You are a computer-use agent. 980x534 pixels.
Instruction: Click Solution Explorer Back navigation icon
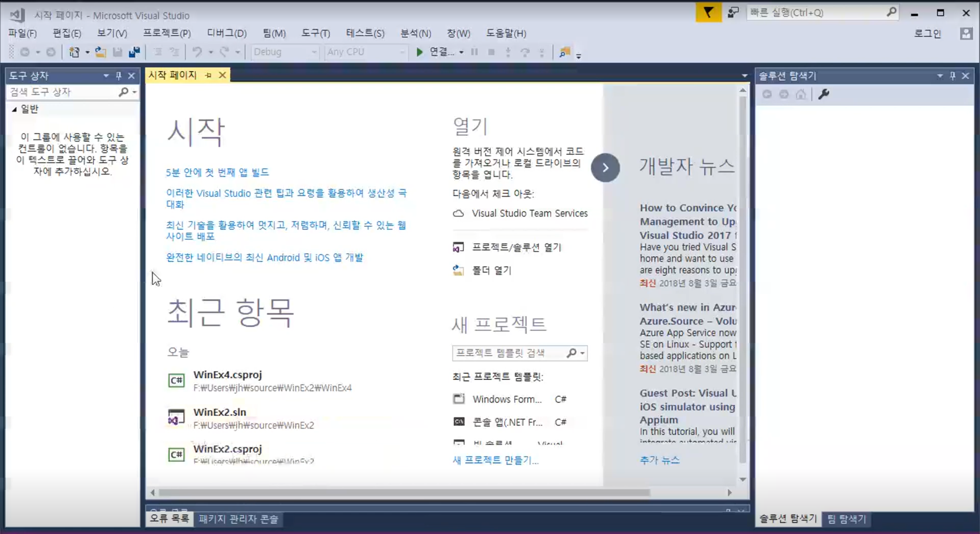(767, 94)
